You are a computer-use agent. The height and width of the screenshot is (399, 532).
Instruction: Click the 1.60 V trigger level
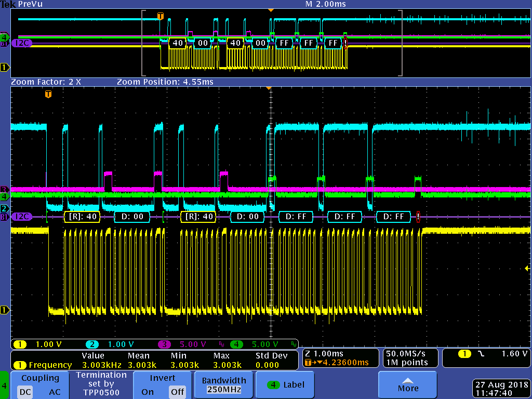click(514, 354)
